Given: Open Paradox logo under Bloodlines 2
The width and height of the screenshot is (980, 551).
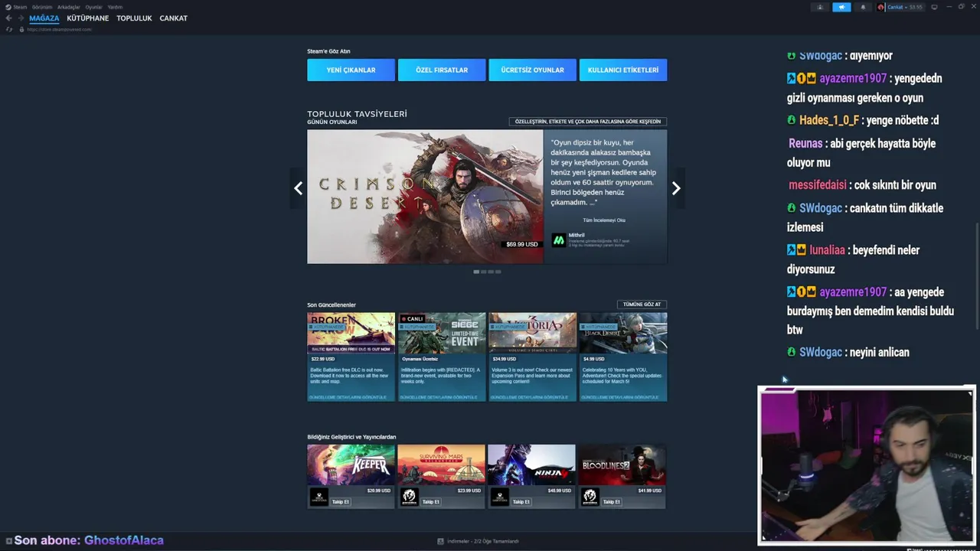Looking at the screenshot, I should tap(590, 497).
